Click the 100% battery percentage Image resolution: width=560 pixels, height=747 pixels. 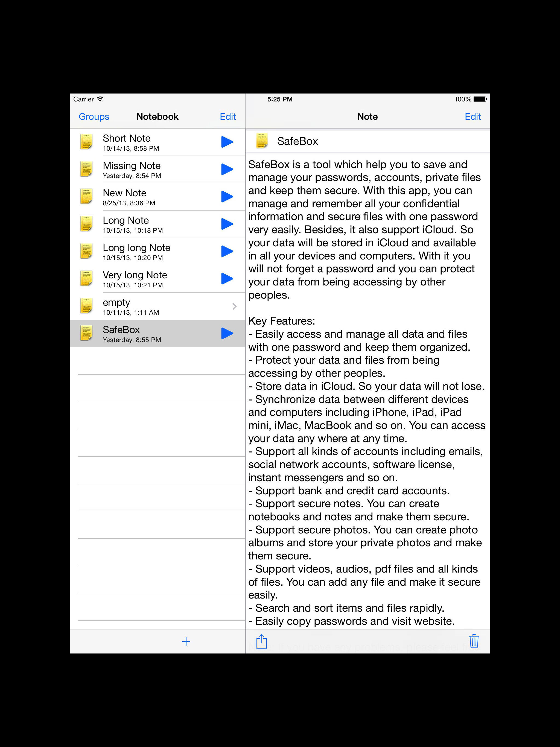463,99
